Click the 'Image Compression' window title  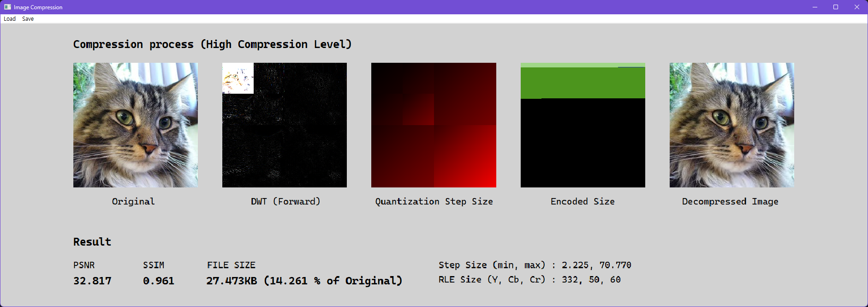(x=38, y=7)
